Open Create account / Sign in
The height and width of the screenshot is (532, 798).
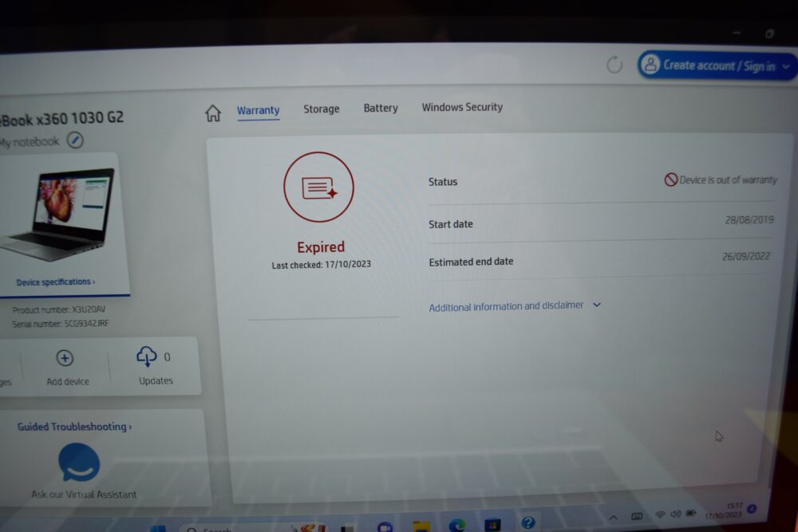pyautogui.click(x=717, y=65)
